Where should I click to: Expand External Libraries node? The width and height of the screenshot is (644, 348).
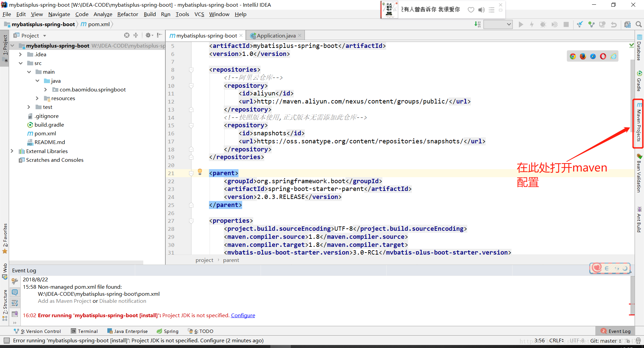click(x=12, y=151)
